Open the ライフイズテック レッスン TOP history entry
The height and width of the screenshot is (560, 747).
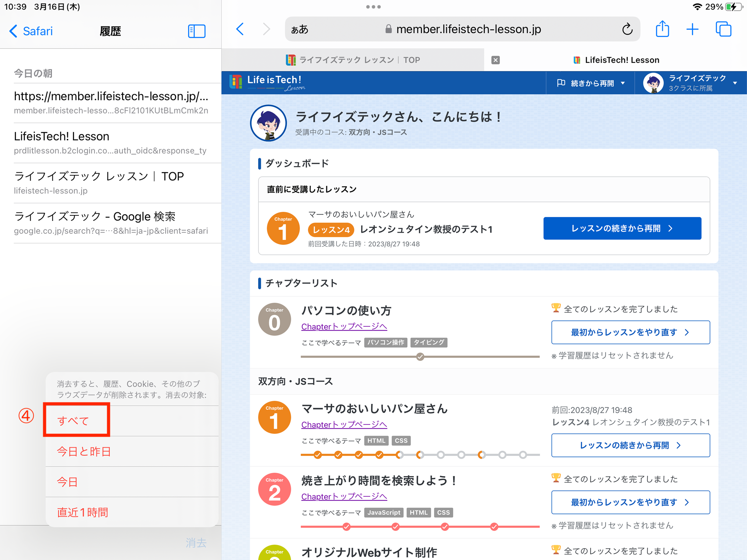coord(117,183)
